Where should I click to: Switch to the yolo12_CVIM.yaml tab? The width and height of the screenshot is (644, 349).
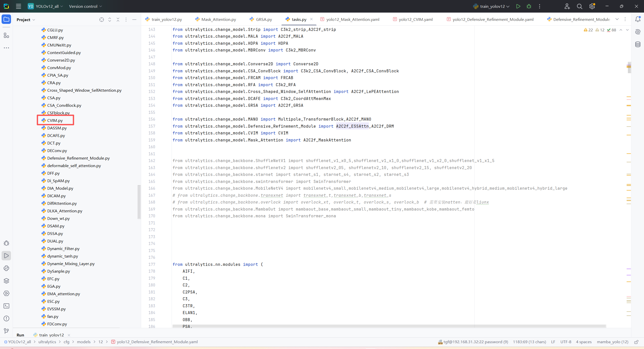(415, 19)
